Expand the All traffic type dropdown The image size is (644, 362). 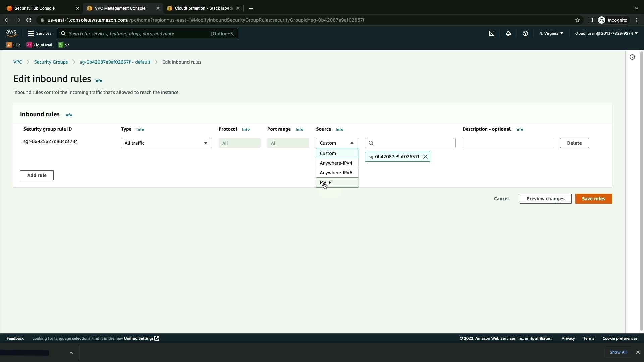[166, 143]
